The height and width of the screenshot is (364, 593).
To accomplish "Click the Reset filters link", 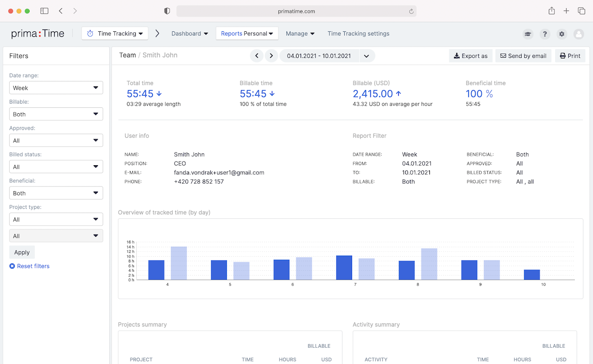I will pos(33,266).
